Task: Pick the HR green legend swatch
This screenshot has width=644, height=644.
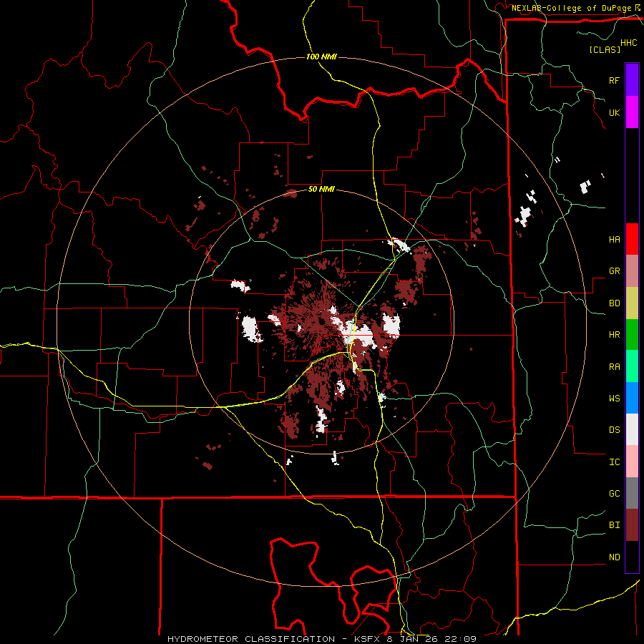Action: [632, 335]
